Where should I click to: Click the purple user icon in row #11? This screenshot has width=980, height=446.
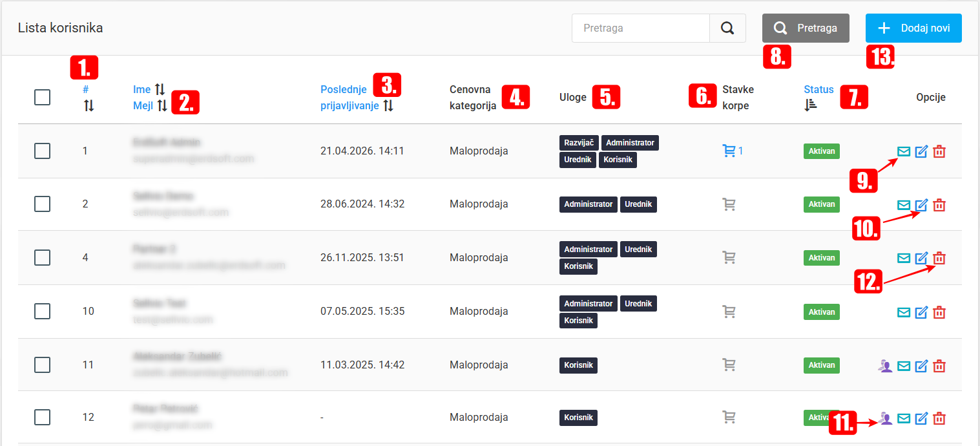point(886,366)
